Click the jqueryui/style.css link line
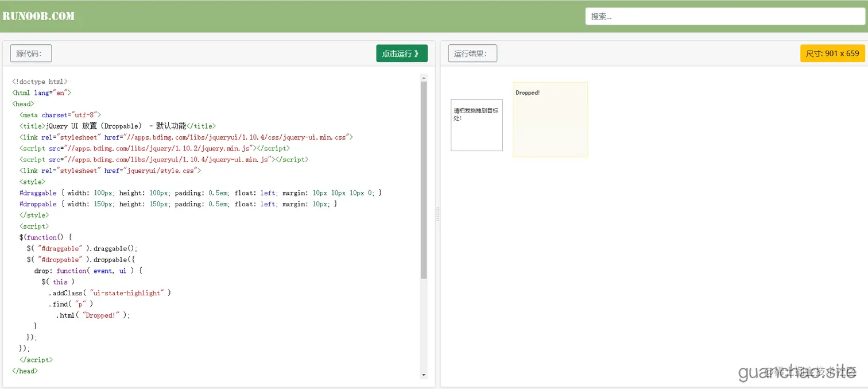This screenshot has width=868, height=389. pyautogui.click(x=110, y=171)
